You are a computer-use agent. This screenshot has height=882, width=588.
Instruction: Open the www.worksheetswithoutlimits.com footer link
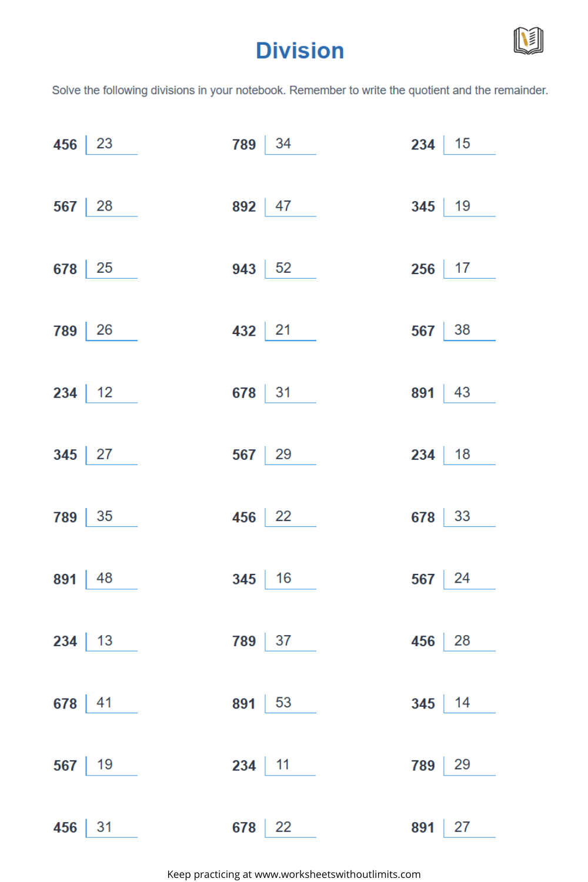pos(338,874)
